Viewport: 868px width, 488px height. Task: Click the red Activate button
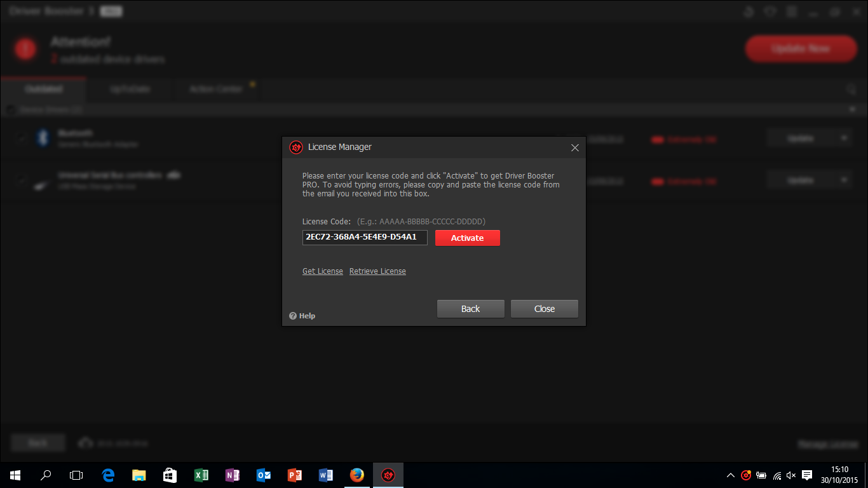468,238
